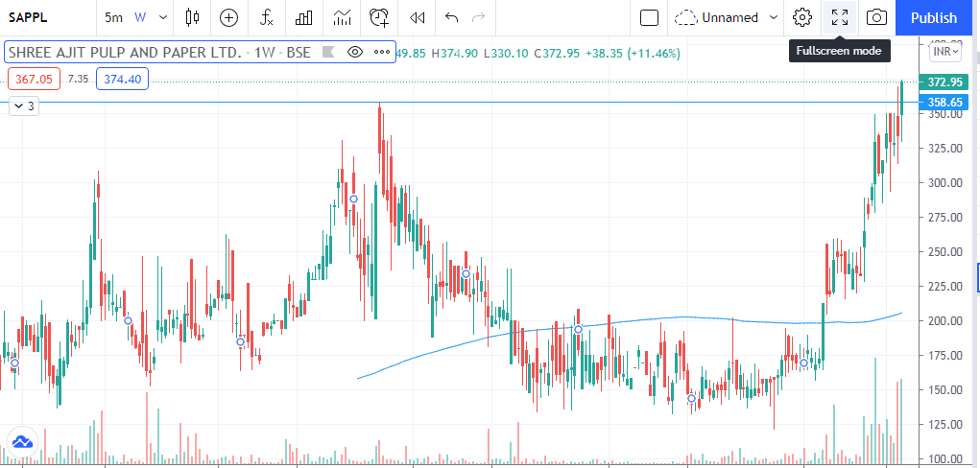
Task: Open the SAPPL symbol search
Action: [x=28, y=17]
